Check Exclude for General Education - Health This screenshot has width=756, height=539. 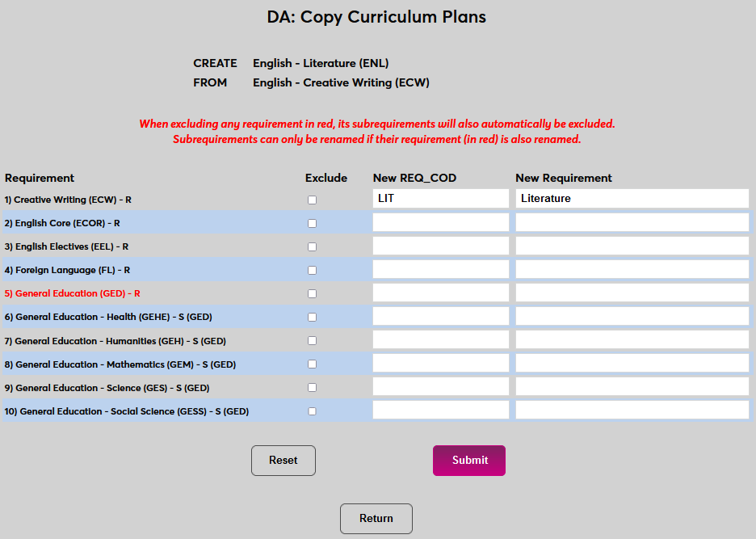[x=312, y=317]
